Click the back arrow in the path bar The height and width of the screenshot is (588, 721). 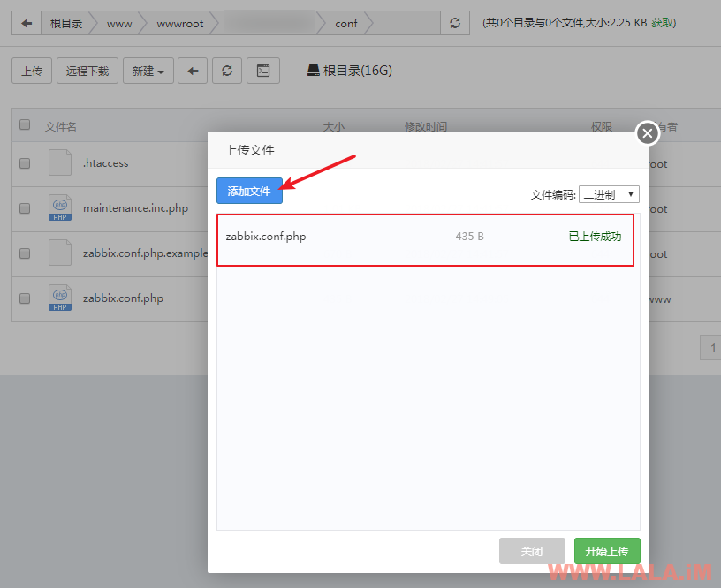coord(27,24)
